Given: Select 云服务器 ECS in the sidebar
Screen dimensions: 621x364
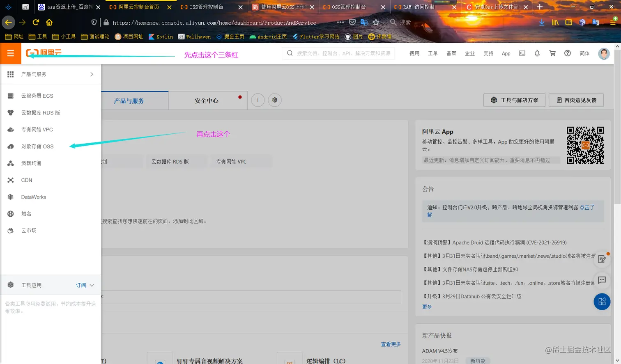Looking at the screenshot, I should point(38,96).
